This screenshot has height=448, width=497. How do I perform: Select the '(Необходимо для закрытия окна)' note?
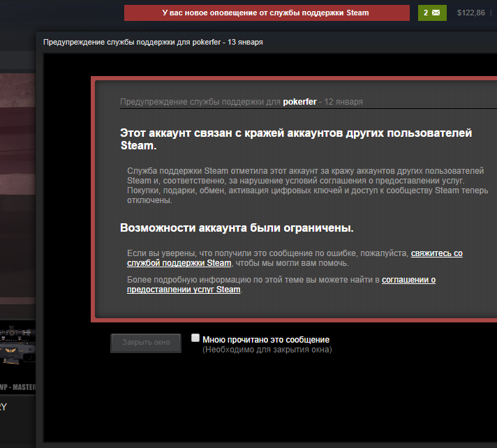(x=267, y=350)
